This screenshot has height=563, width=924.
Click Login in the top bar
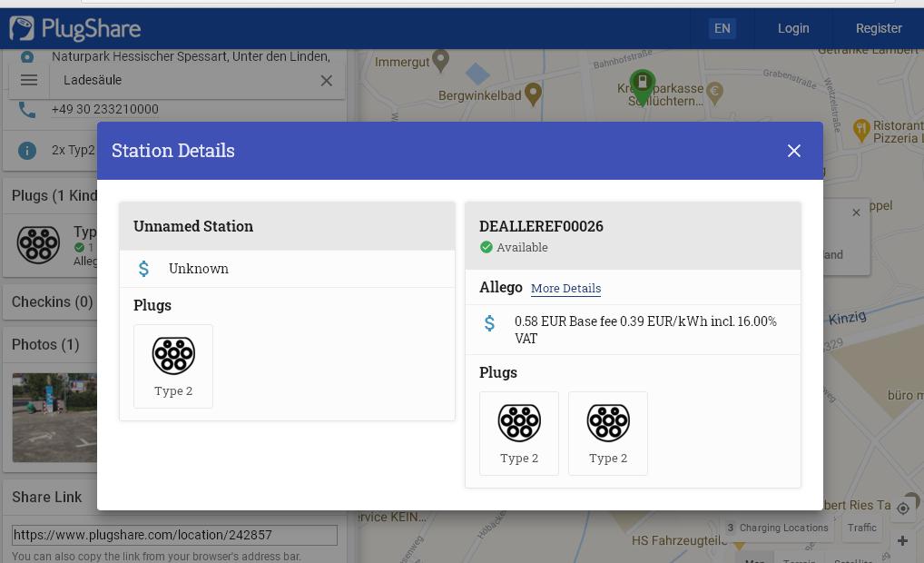(792, 28)
